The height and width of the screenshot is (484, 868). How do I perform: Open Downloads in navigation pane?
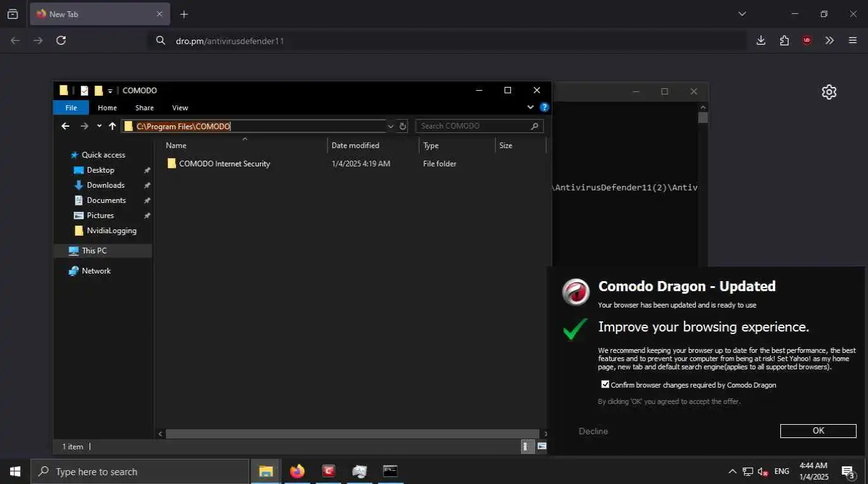click(105, 185)
